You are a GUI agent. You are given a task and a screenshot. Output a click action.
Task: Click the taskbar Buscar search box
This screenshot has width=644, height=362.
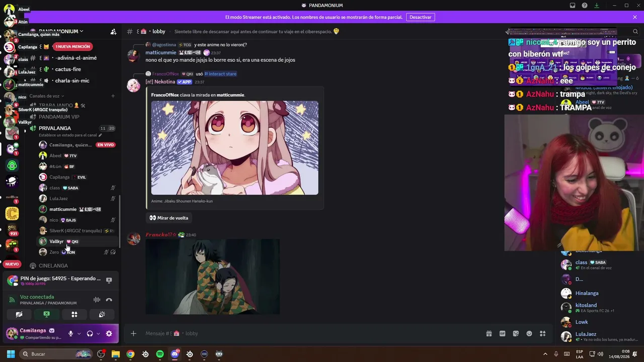56,354
